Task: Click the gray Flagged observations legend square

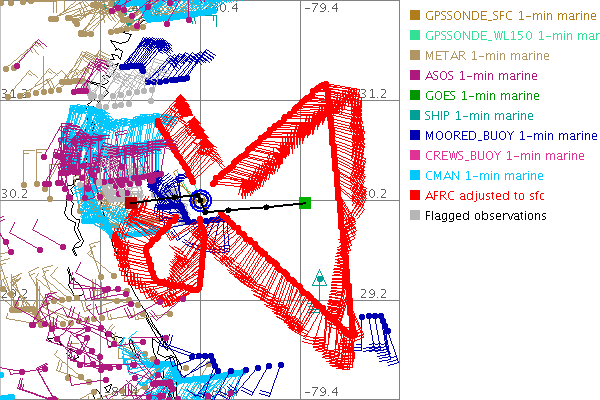Action: tap(415, 215)
